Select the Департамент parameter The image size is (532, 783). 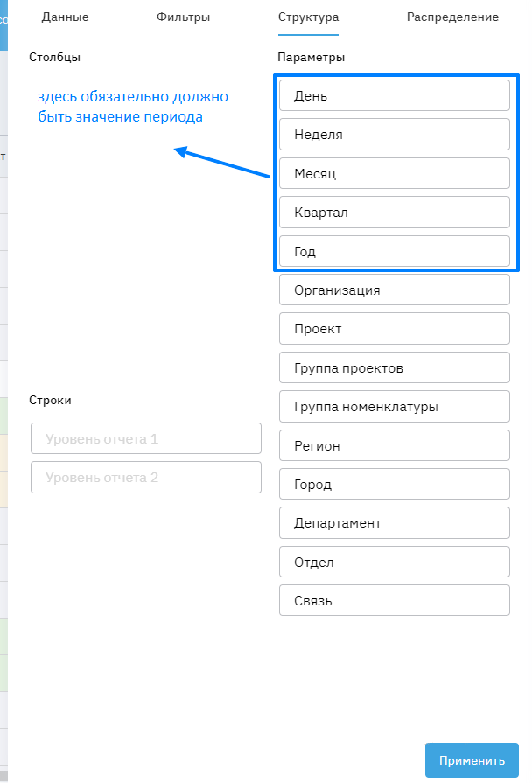[x=394, y=522]
